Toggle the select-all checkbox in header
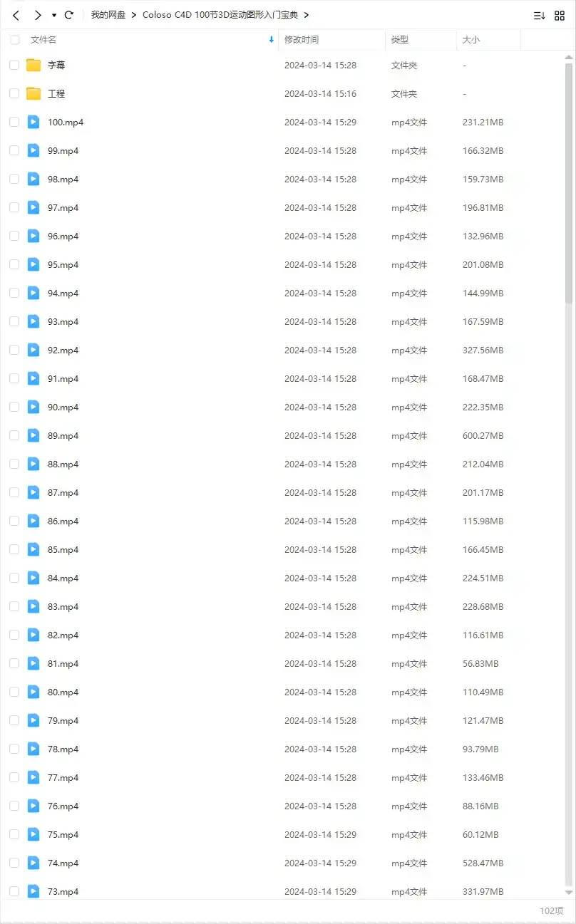The height and width of the screenshot is (924, 576). [x=15, y=40]
